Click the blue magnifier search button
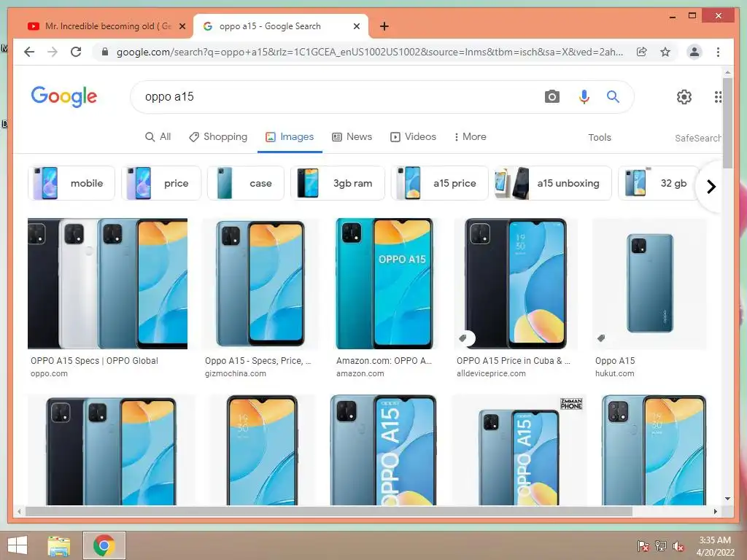This screenshot has width=747, height=560. click(x=613, y=97)
